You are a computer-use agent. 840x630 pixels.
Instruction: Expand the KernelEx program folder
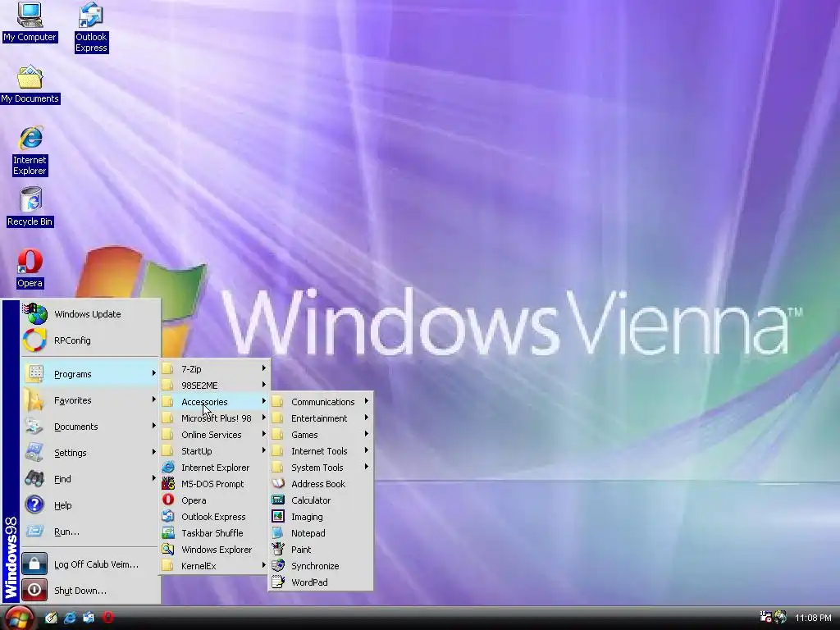[214, 566]
